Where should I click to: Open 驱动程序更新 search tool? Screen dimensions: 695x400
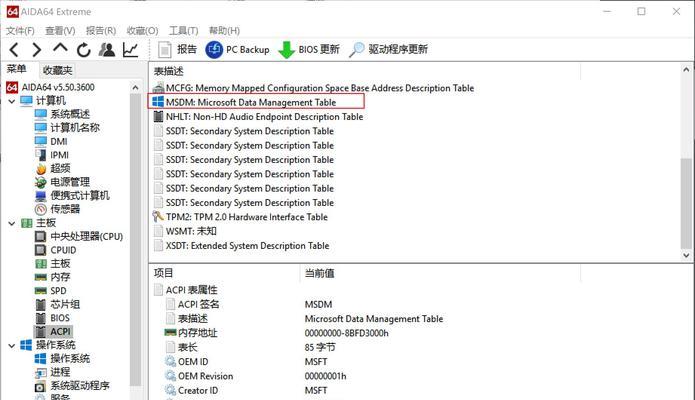(388, 49)
